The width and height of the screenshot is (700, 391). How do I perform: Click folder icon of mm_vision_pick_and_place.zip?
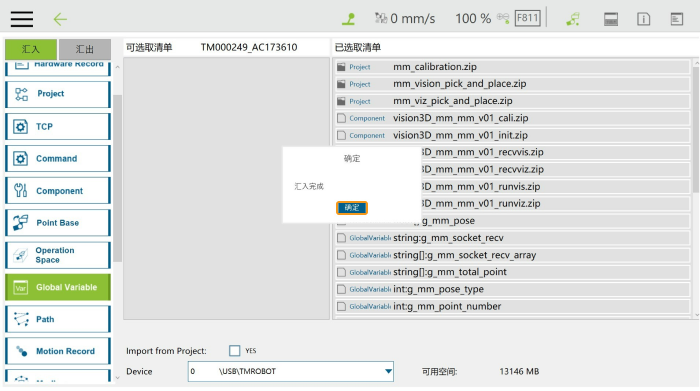[341, 84]
